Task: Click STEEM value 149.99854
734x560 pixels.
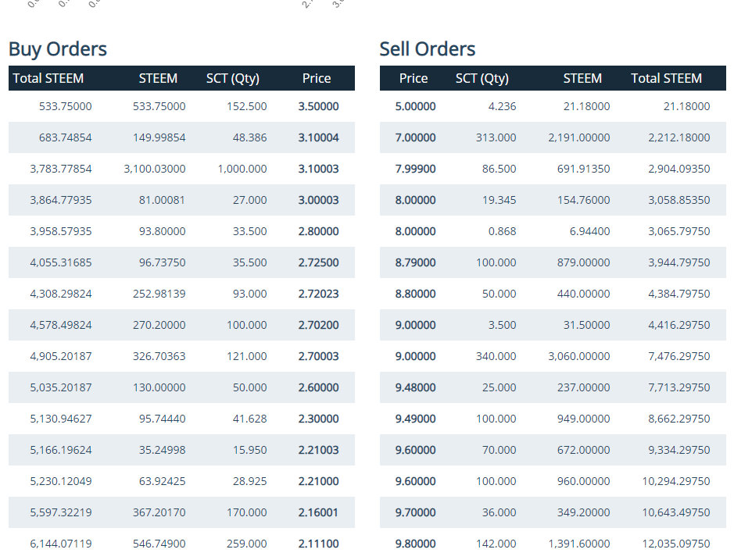Action: coord(159,137)
